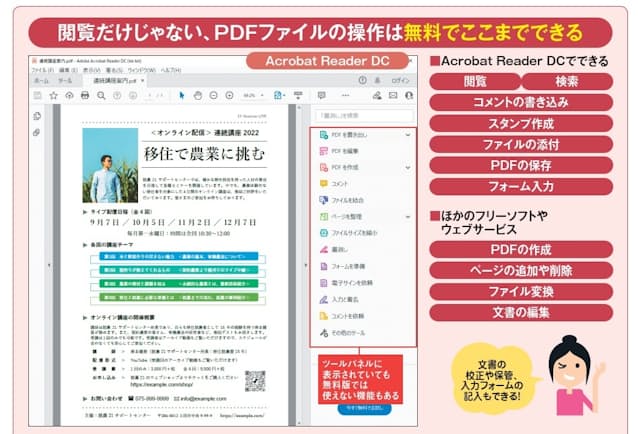The width and height of the screenshot is (638, 434).
Task: Close the open PDF document tab
Action: click(142, 81)
